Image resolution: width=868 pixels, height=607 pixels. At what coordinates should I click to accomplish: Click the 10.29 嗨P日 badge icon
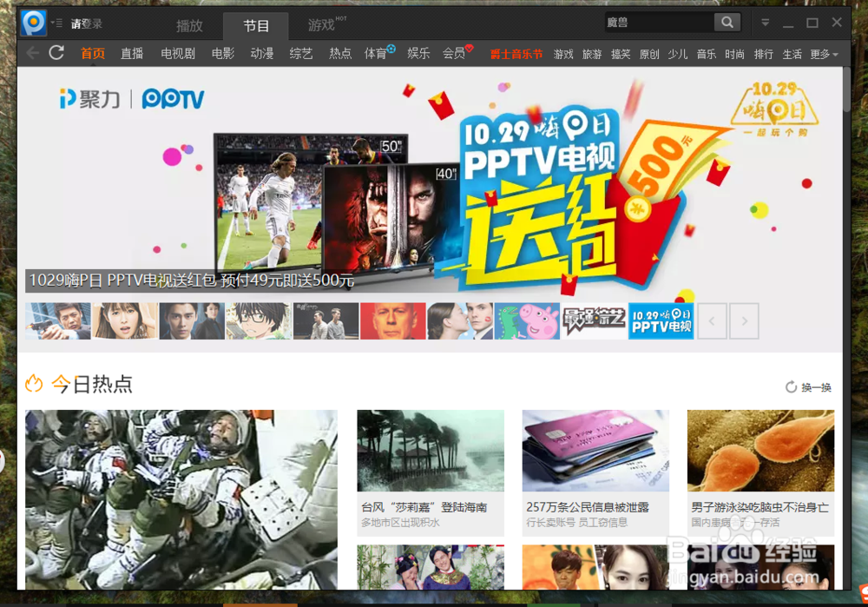[775, 109]
